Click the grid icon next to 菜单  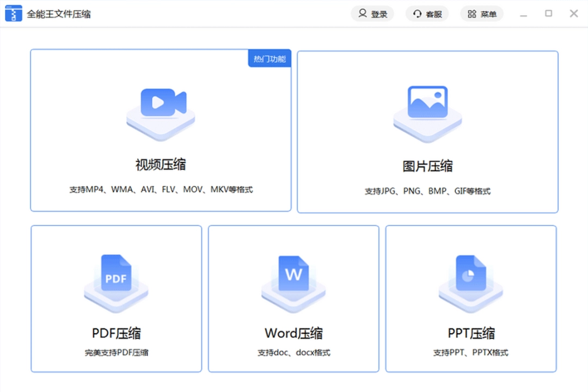tap(471, 14)
